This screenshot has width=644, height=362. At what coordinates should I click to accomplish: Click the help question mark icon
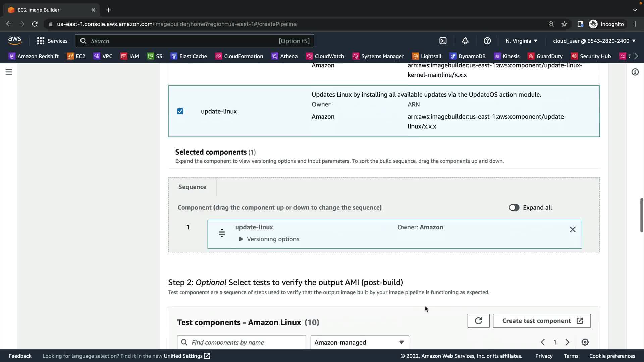coord(487,41)
